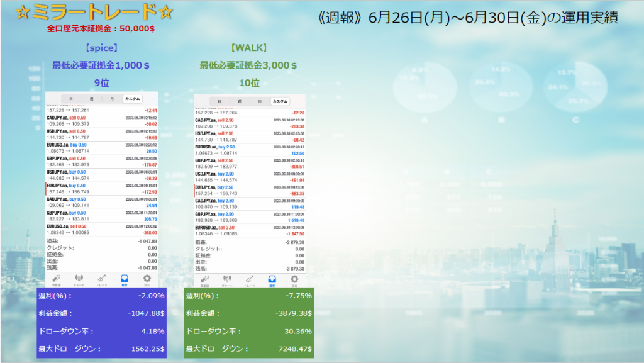Open Chart candlestick icon in WALK panel
The width and height of the screenshot is (644, 363).
click(x=227, y=279)
